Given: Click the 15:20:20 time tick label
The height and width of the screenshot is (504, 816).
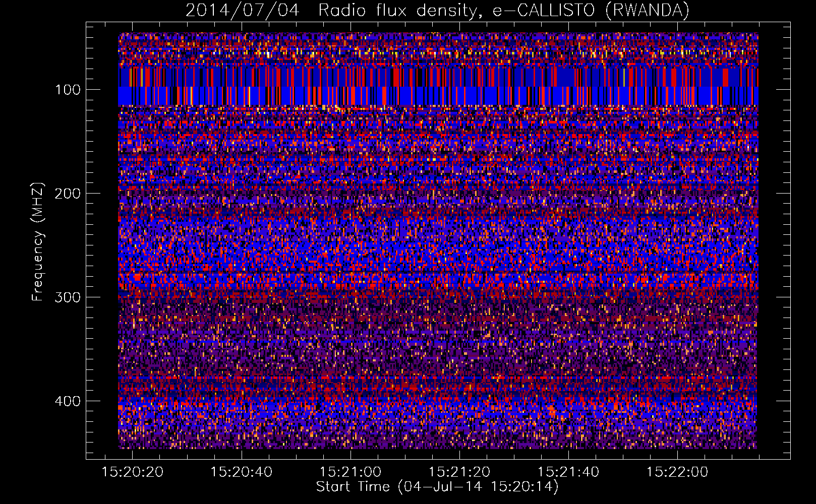Looking at the screenshot, I should pos(133,472).
